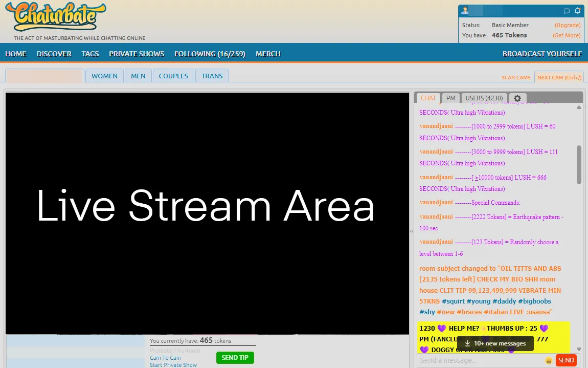Open the USERS (4230) tab

(484, 98)
